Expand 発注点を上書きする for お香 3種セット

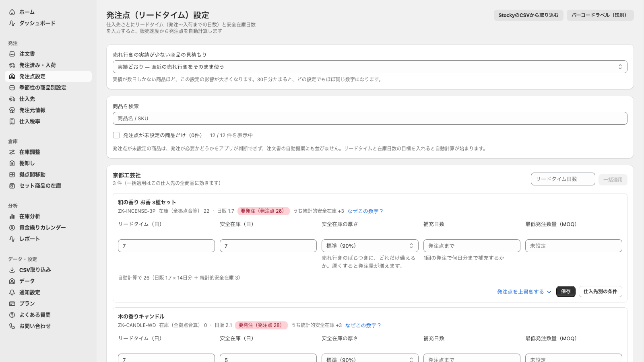pyautogui.click(x=524, y=292)
